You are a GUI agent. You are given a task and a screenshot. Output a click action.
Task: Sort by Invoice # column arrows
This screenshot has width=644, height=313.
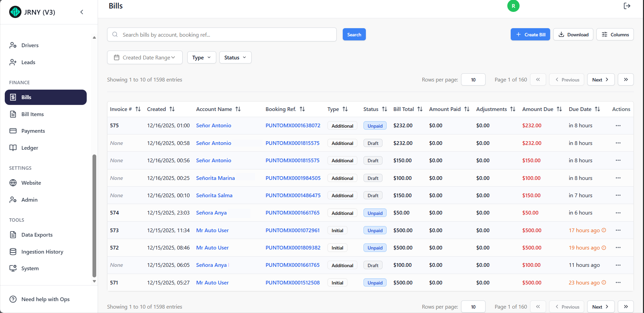coord(138,109)
